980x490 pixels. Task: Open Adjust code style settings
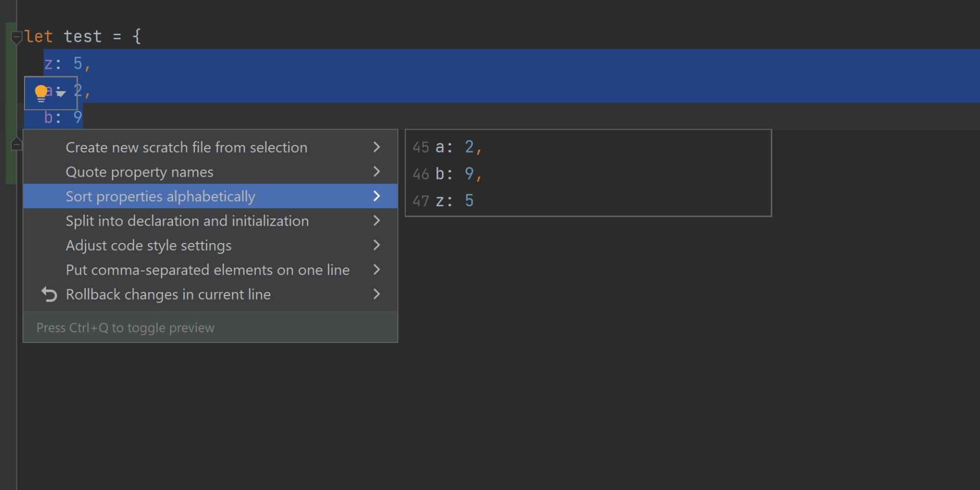pos(210,246)
